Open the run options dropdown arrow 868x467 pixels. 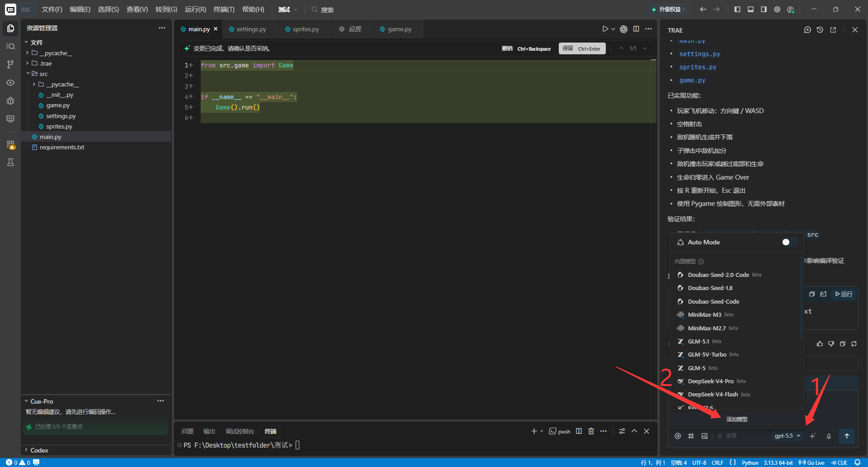click(613, 29)
